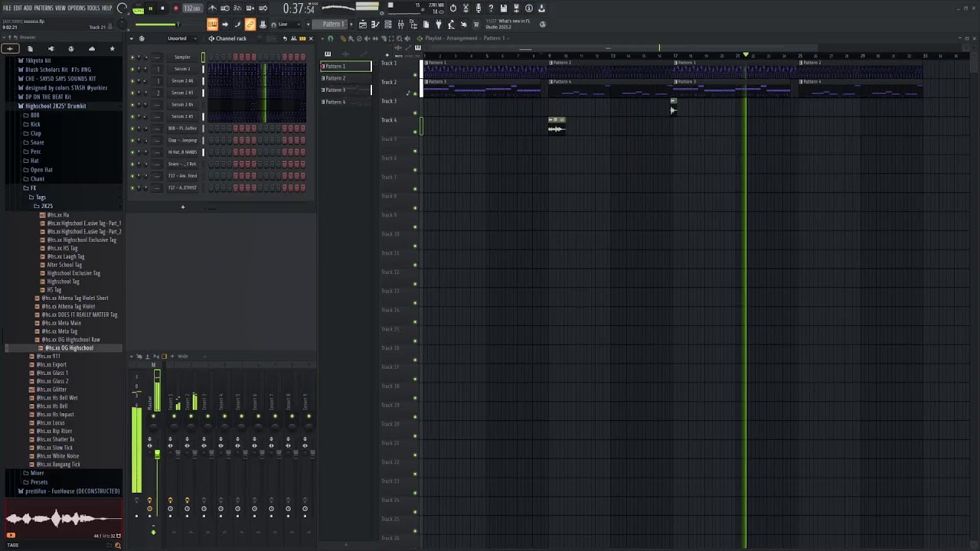Expand the 808 folder in Browser
The height and width of the screenshot is (551, 980).
click(34, 116)
